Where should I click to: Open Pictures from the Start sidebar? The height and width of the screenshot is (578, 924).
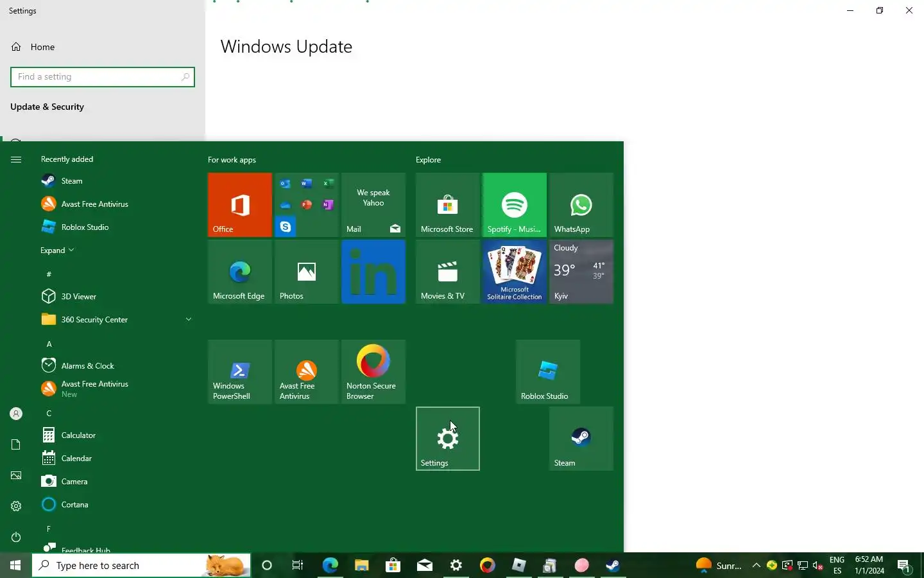[16, 475]
